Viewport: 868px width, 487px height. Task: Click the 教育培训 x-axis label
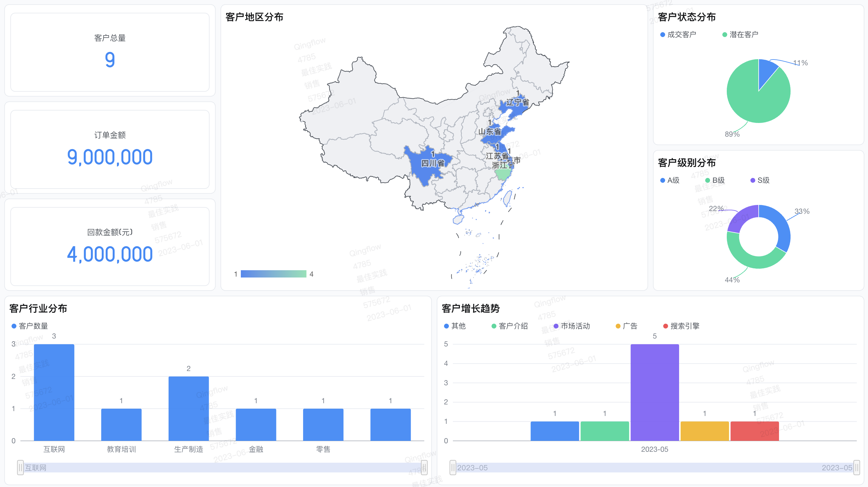click(121, 449)
